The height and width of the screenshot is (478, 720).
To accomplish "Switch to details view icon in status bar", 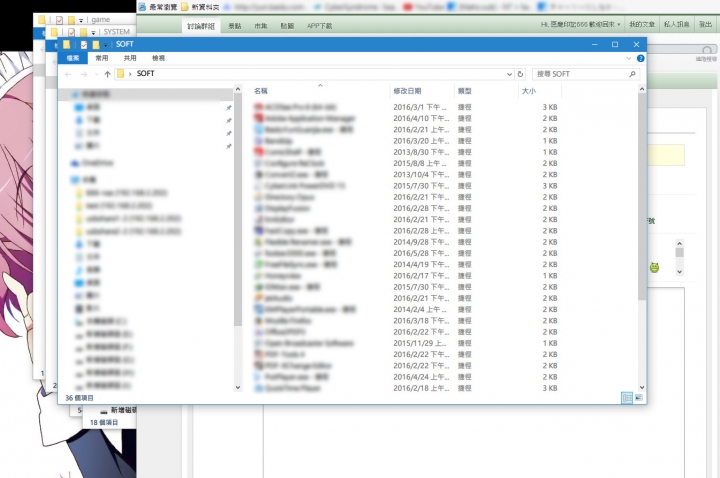I will (x=627, y=398).
